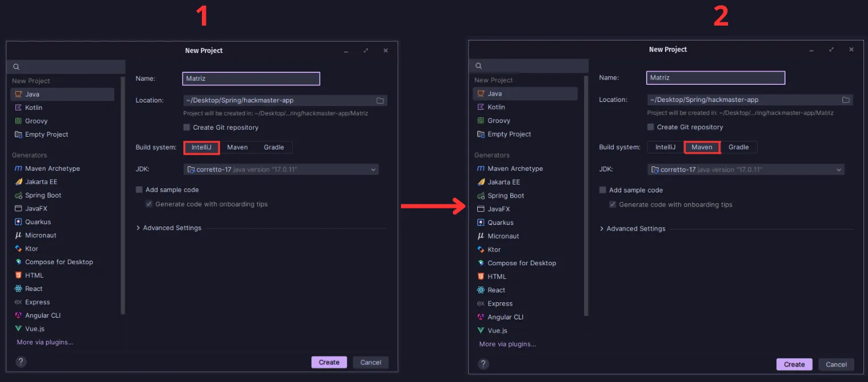Enable Create Git repository in right dialog
868x382 pixels.
click(651, 127)
